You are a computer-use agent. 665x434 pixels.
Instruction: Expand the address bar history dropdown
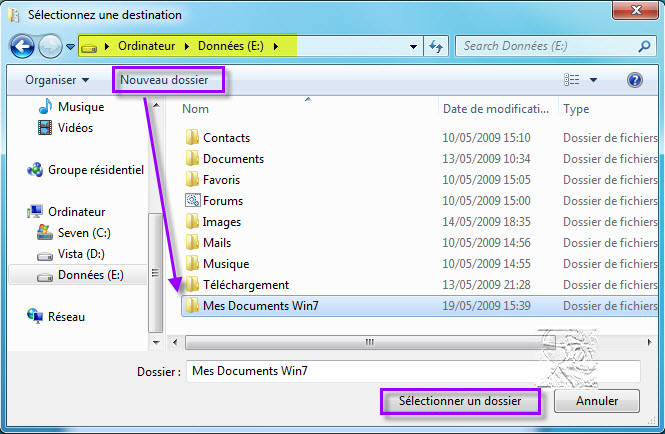point(414,46)
